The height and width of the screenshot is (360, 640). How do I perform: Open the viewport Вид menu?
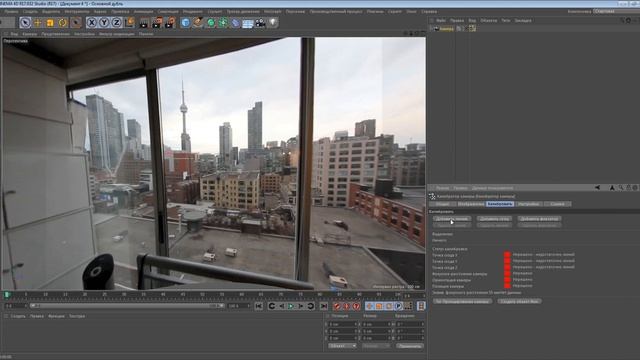[x=14, y=34]
